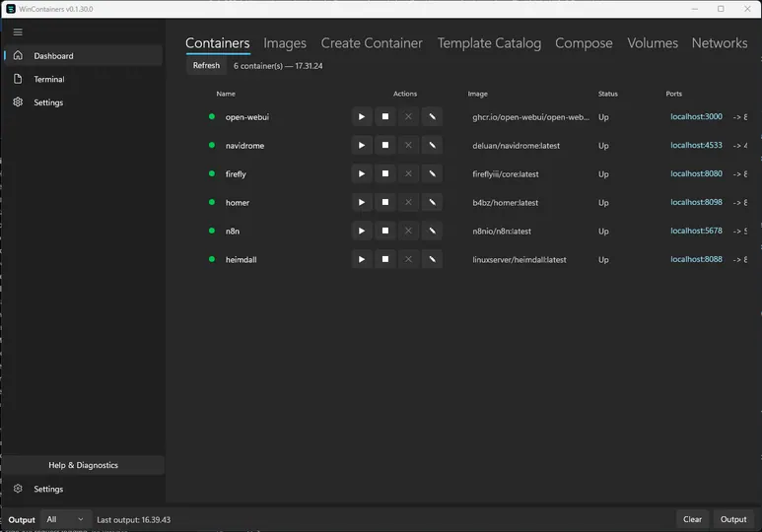Viewport: 762px width, 532px height.
Task: Click the Status column header
Action: 607,94
